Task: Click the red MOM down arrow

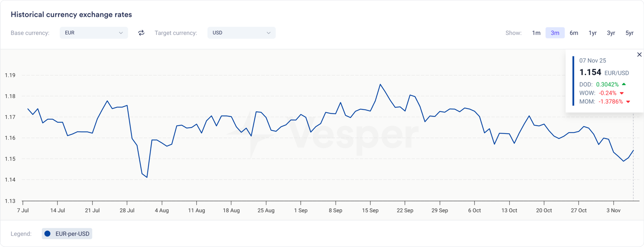Action: [628, 102]
